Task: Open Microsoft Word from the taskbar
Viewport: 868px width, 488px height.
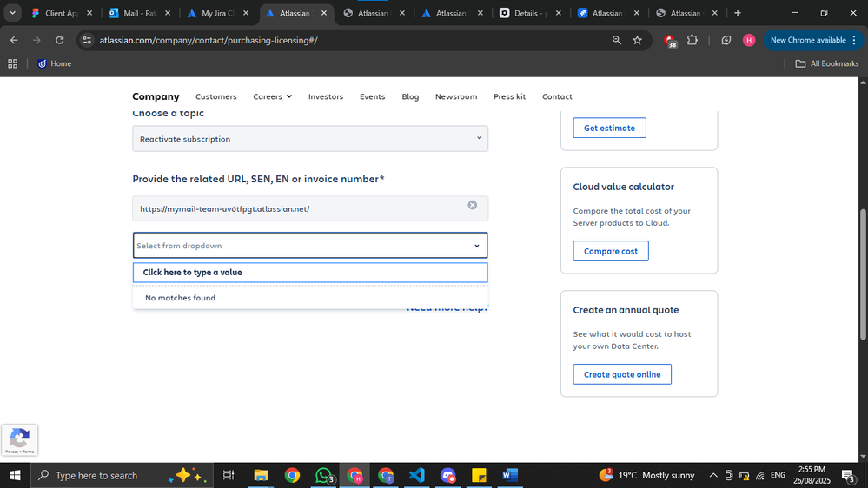Action: [x=510, y=475]
